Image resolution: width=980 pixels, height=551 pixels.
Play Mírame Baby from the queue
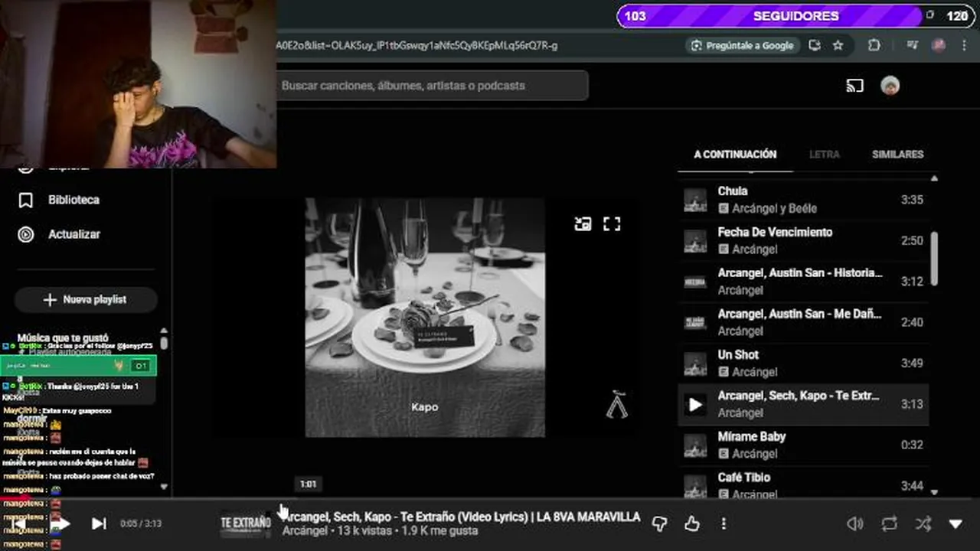(x=803, y=445)
